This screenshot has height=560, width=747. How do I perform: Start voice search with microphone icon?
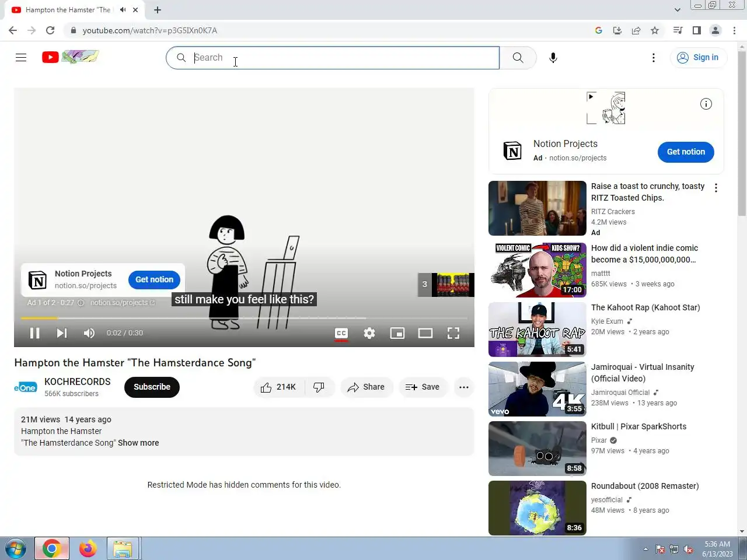pos(553,58)
